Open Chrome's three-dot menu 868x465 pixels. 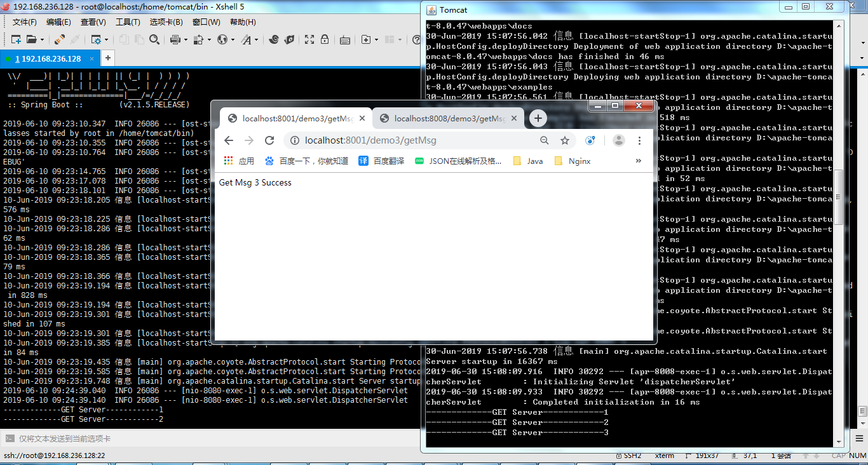click(639, 140)
